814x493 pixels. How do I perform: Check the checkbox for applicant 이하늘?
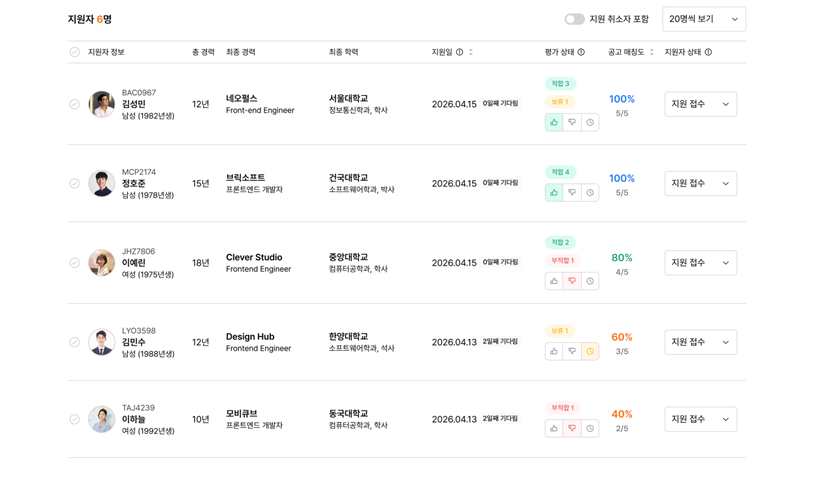tap(74, 419)
